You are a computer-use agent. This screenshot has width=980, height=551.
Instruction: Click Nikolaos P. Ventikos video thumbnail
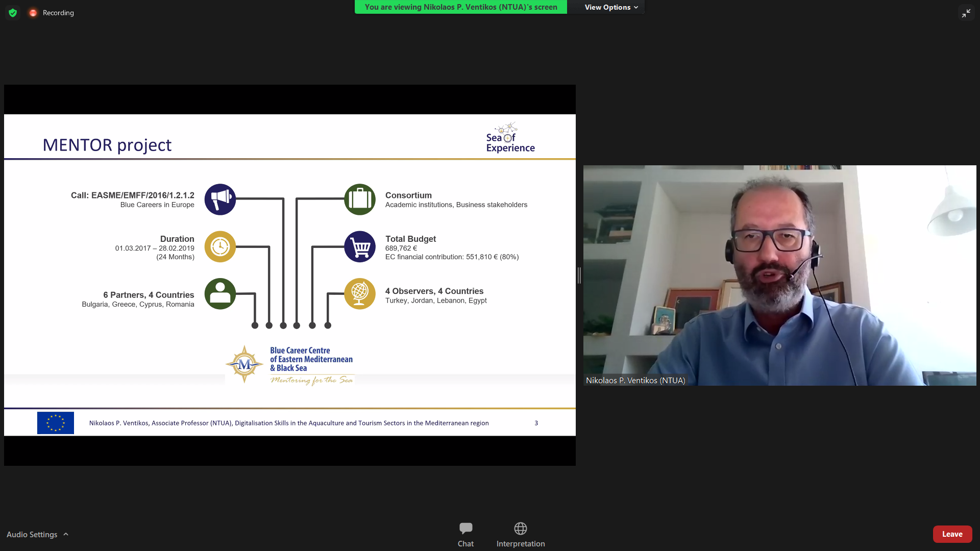click(x=779, y=275)
